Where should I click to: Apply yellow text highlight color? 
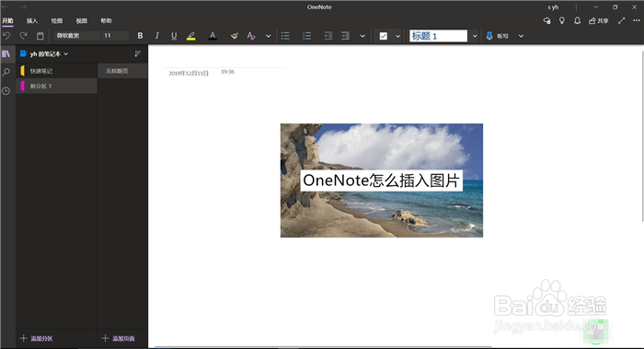tap(191, 36)
